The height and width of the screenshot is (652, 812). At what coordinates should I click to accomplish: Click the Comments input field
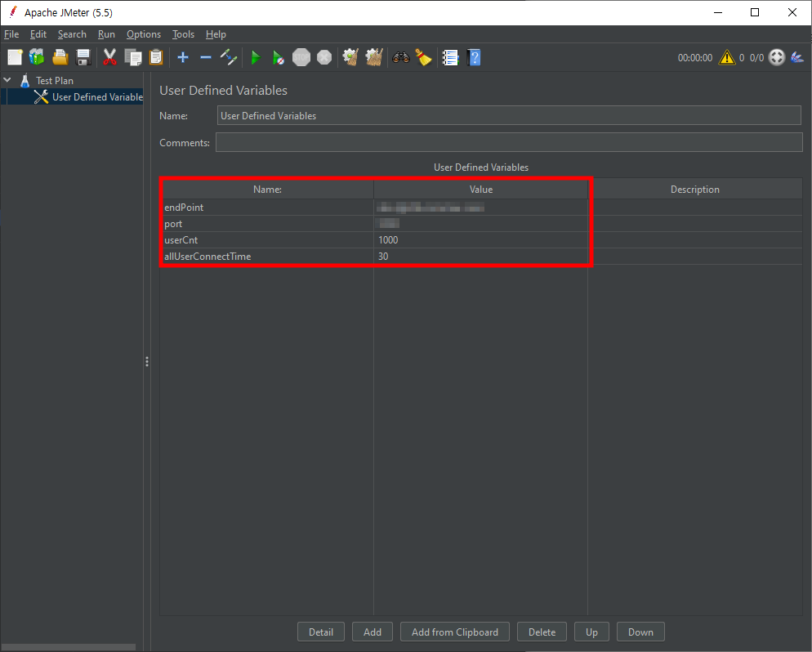[x=509, y=142]
